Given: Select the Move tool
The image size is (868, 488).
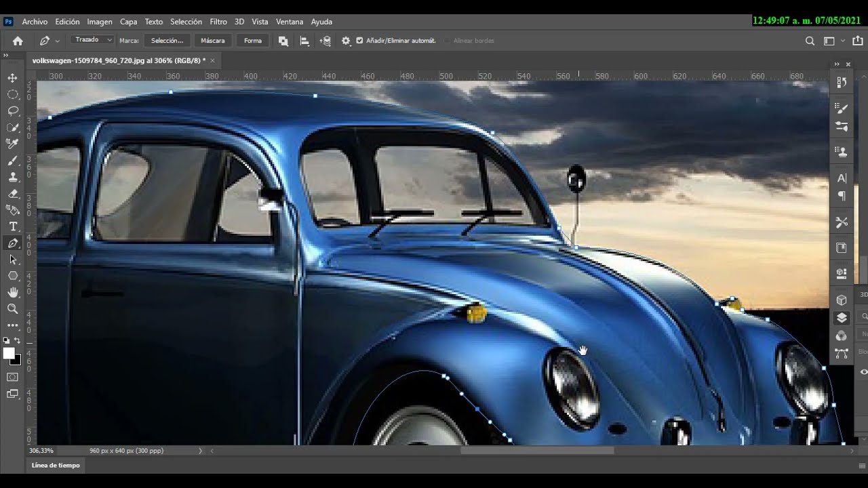Looking at the screenshot, I should pos(13,78).
